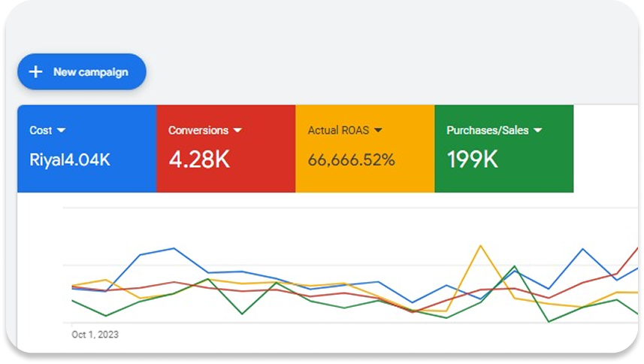Select the Conversions metric label
Image resolution: width=644 pixels, height=364 pixels.
tap(198, 131)
